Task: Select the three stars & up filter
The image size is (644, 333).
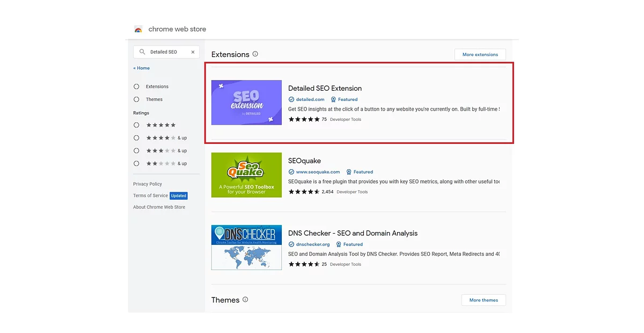Action: [136, 151]
